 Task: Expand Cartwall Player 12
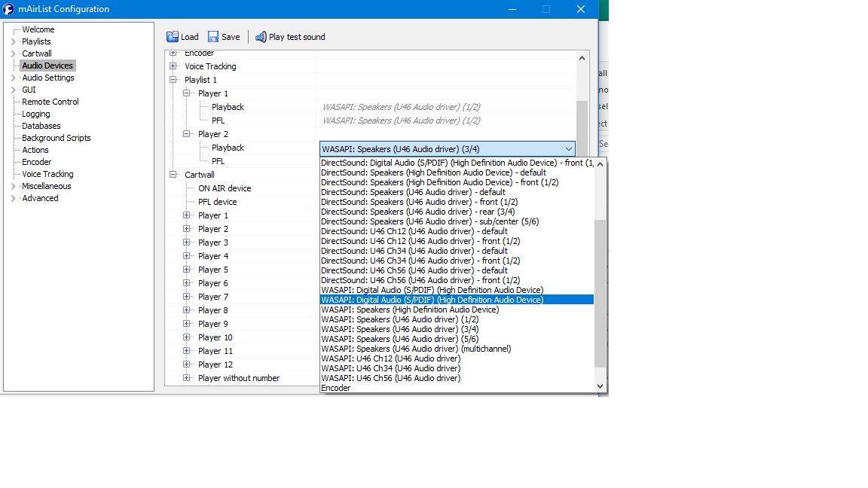point(187,364)
